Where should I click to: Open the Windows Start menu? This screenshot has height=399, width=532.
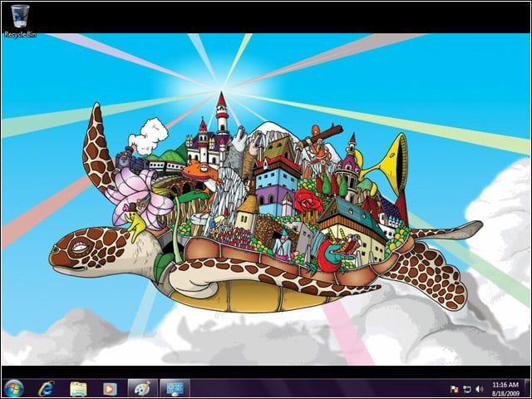coord(14,388)
